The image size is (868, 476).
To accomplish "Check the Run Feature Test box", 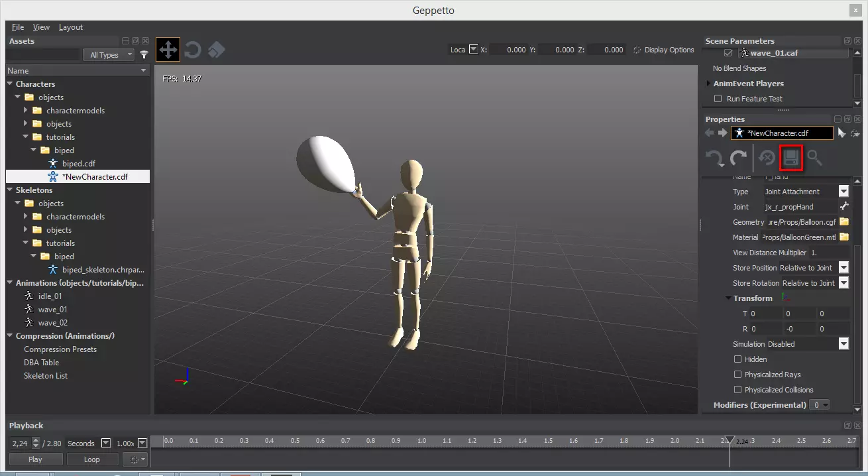I will 718,99.
